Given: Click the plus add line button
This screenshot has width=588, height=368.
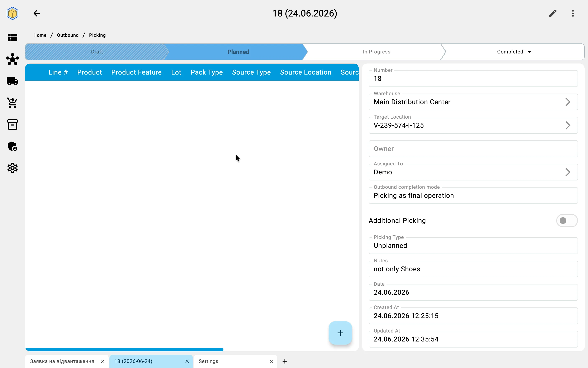Looking at the screenshot, I should 340,333.
